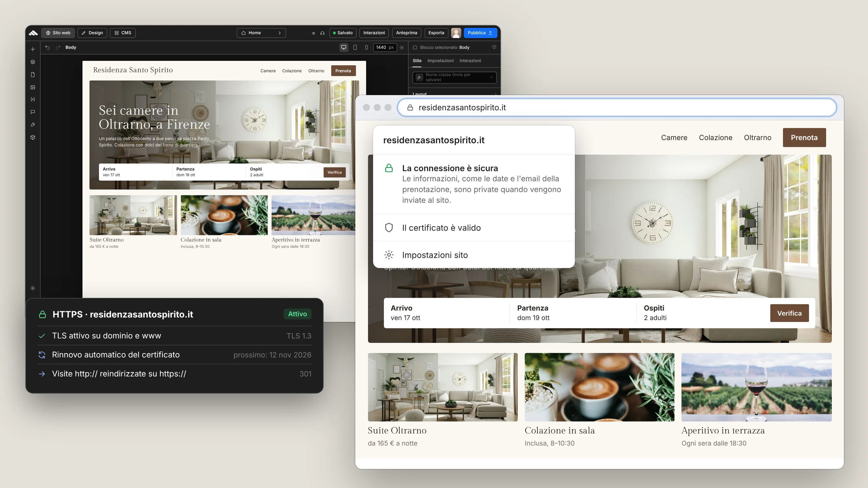Open the comments panel icon
Viewport: 868px width, 488px height.
point(33,112)
